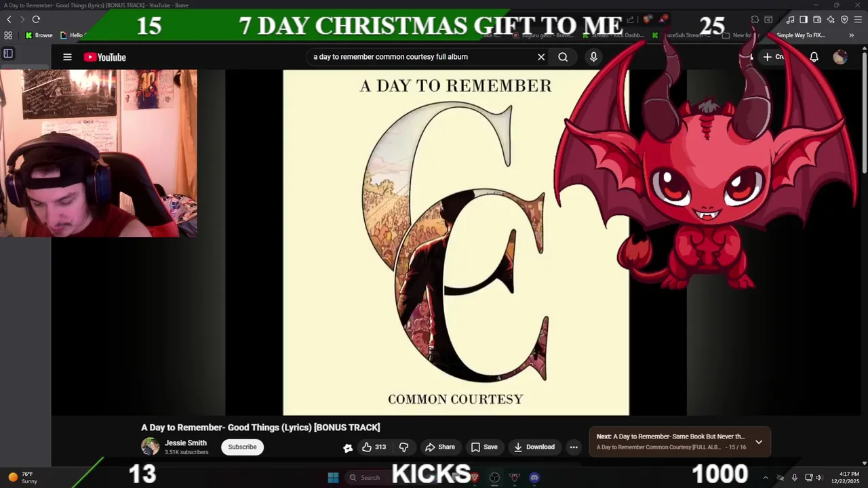Open the Browse bookmark in bookmarks bar
The image size is (868, 488).
pyautogui.click(x=39, y=35)
